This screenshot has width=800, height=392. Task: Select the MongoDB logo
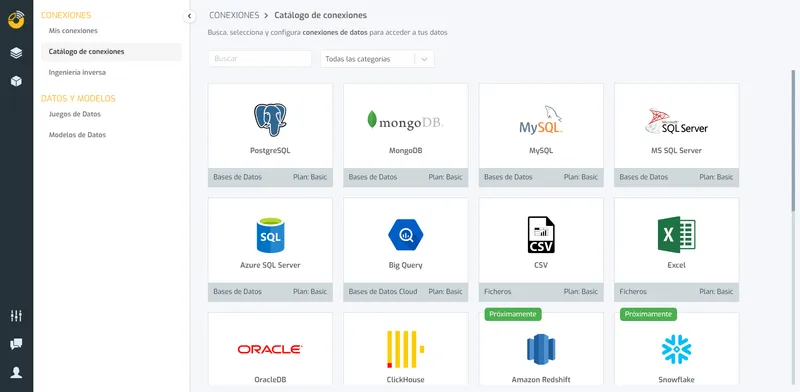point(406,121)
